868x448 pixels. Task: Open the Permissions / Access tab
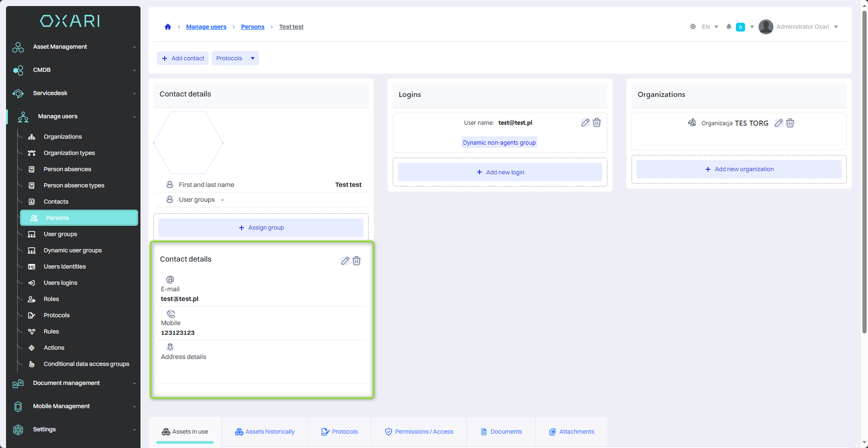(x=419, y=432)
